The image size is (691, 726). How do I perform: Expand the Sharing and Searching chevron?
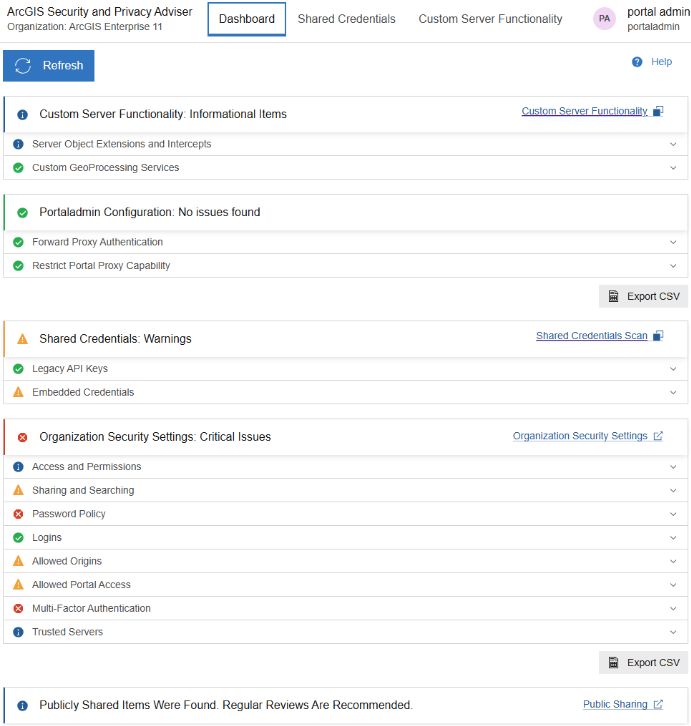[673, 490]
